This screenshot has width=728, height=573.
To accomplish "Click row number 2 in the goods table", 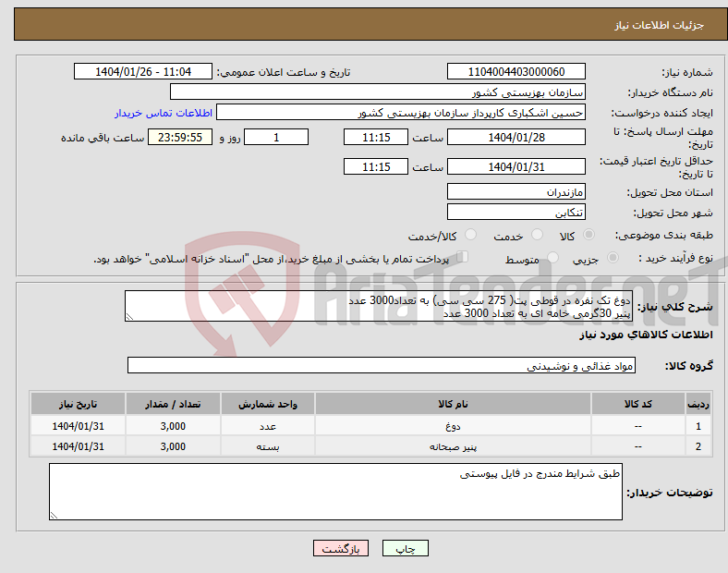I will point(698,446).
